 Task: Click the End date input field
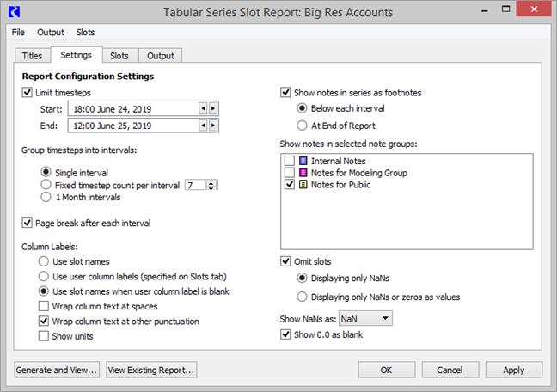[x=120, y=126]
